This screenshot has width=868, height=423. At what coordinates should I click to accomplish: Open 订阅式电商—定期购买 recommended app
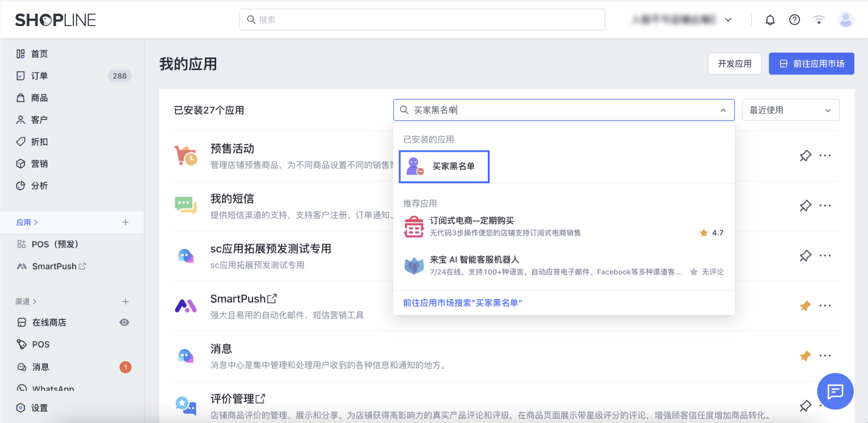click(564, 226)
